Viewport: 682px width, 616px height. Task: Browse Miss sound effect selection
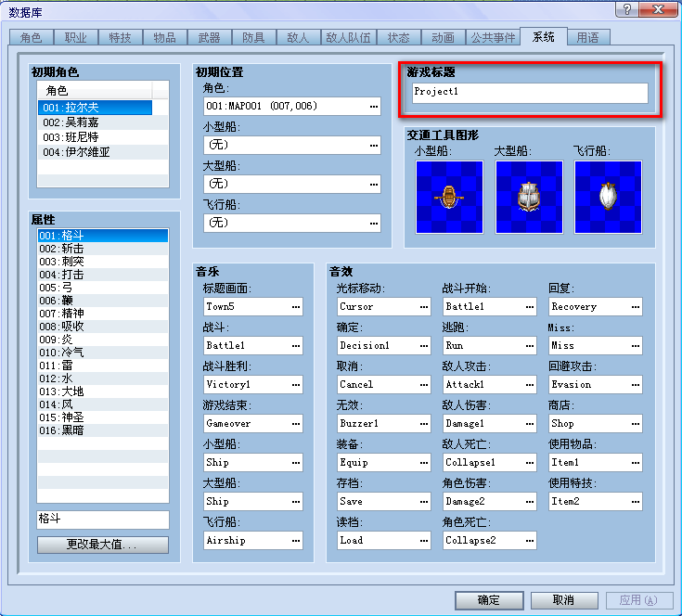click(636, 346)
